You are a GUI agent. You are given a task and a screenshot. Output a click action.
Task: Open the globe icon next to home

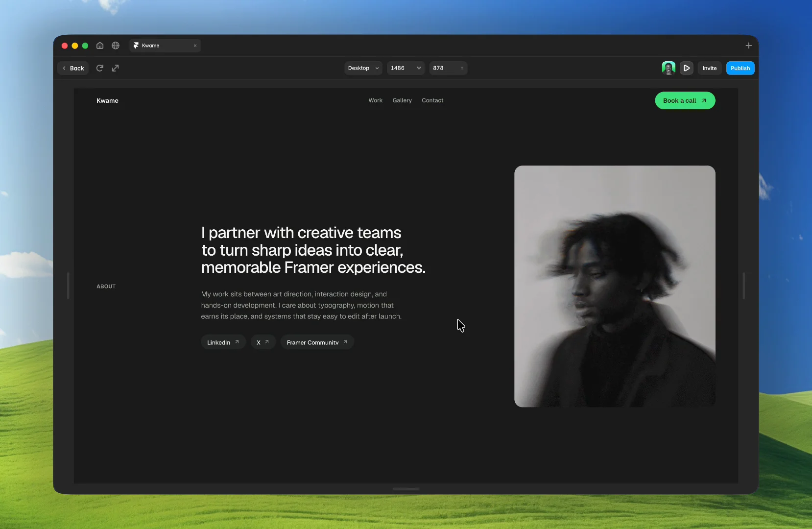pos(116,46)
